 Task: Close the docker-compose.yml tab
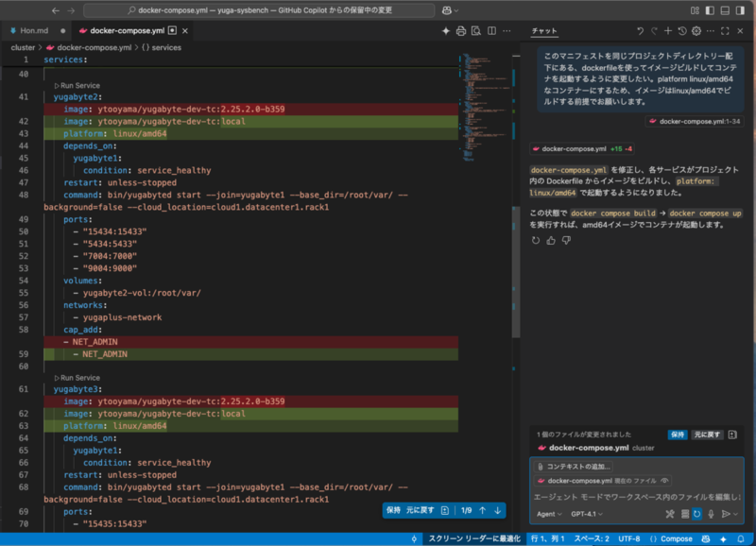click(185, 31)
